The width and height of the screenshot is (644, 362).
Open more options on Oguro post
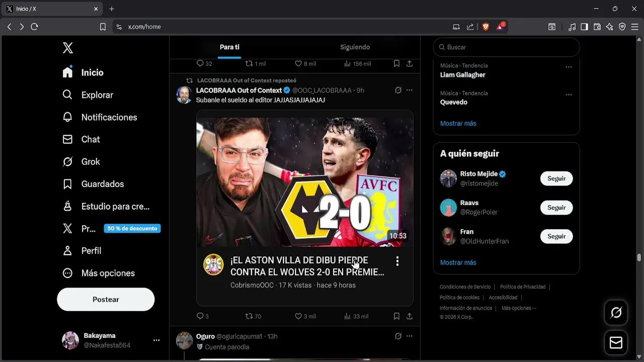pos(410,336)
